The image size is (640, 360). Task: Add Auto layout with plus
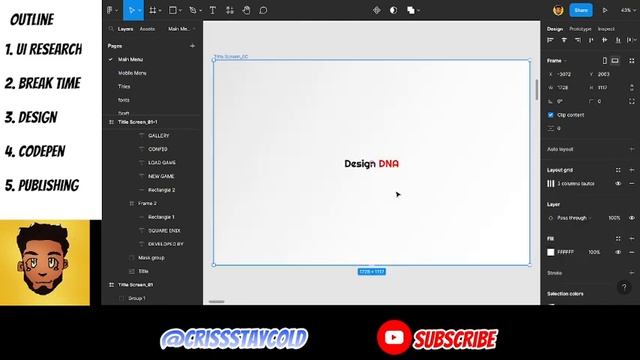point(632,149)
